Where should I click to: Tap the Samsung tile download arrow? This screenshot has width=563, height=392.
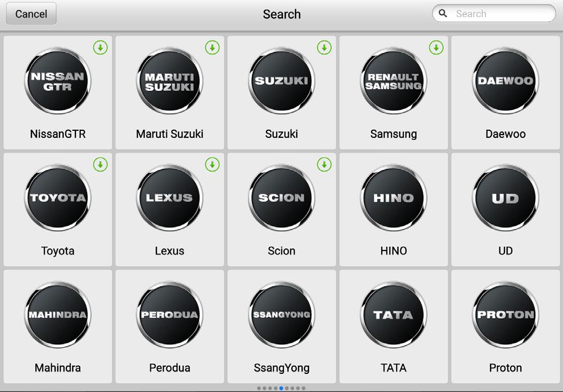[x=436, y=48]
